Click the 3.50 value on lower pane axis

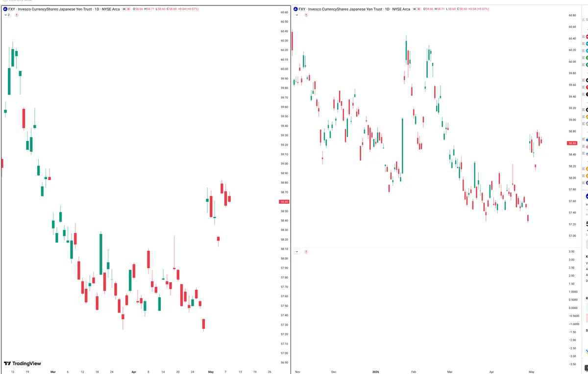572,252
